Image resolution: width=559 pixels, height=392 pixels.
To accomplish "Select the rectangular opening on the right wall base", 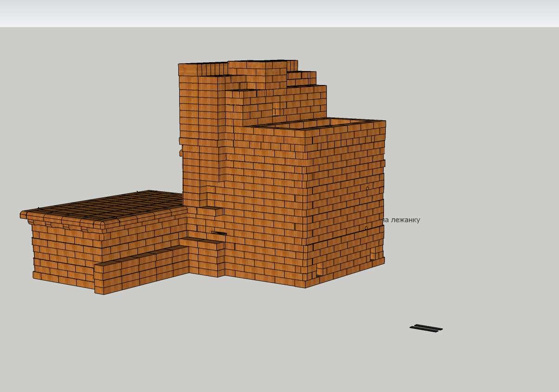I will click(x=373, y=254).
